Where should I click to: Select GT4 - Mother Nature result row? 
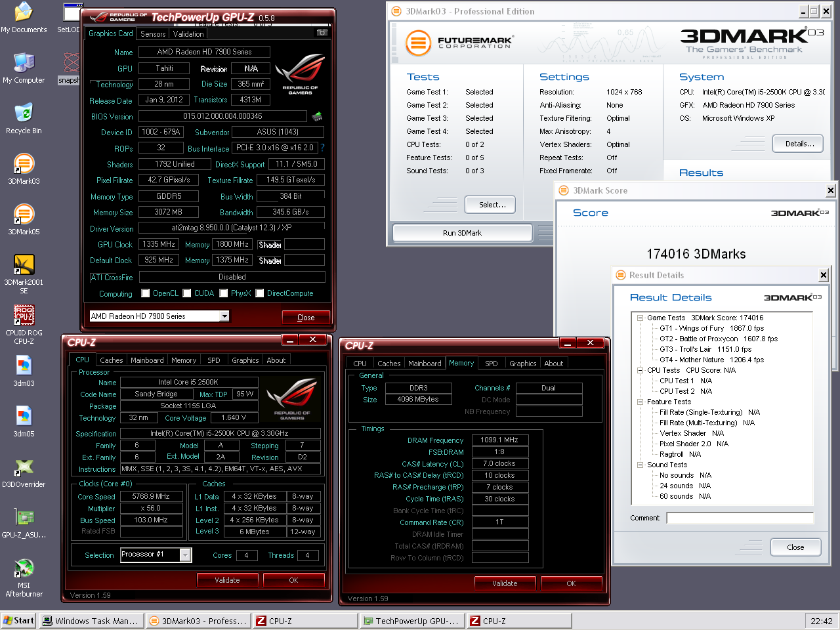tap(711, 360)
